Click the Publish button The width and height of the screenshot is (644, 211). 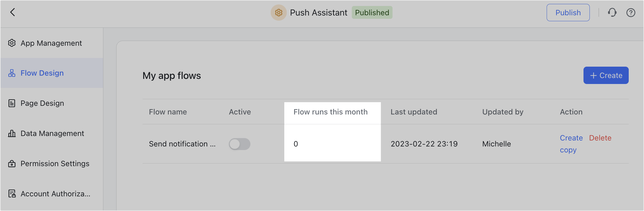pyautogui.click(x=568, y=13)
